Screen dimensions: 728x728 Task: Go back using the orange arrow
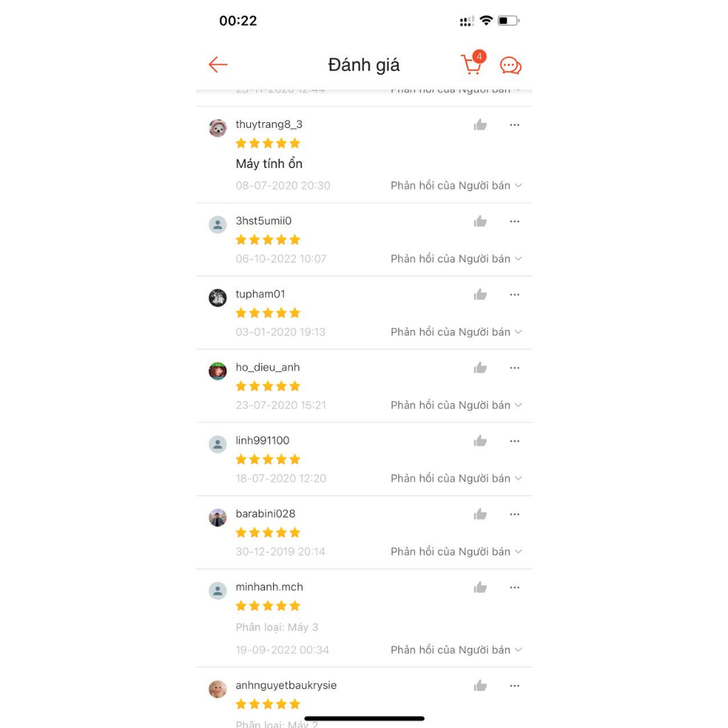(x=218, y=65)
